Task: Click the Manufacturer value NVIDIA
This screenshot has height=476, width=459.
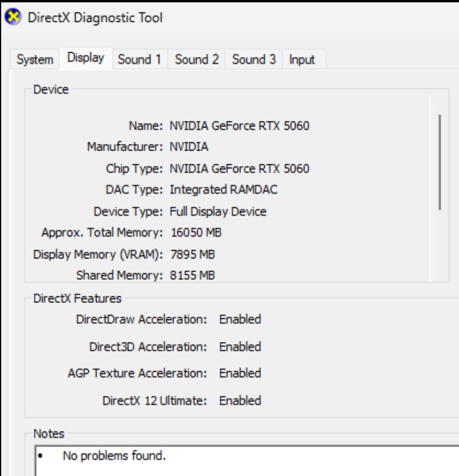Action: [x=189, y=147]
